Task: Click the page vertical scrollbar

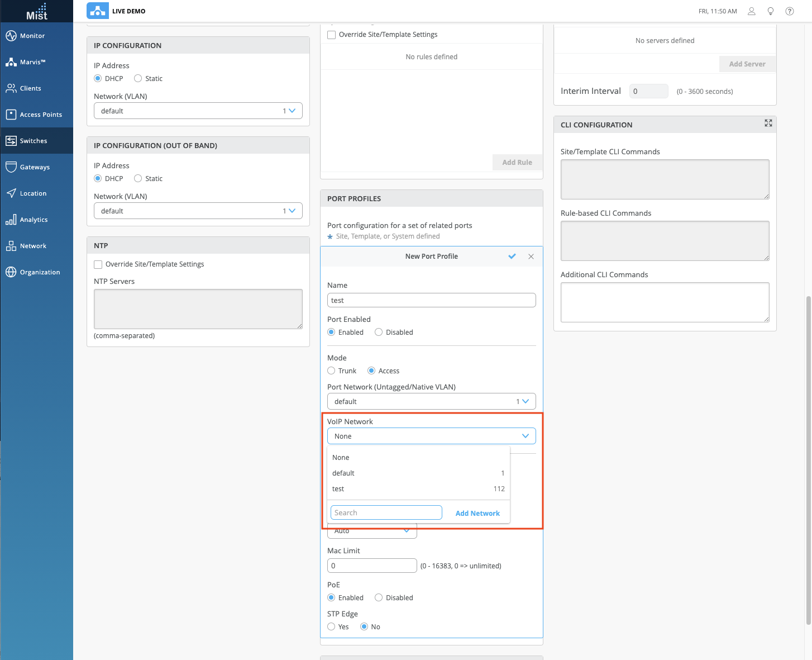Action: click(808, 458)
